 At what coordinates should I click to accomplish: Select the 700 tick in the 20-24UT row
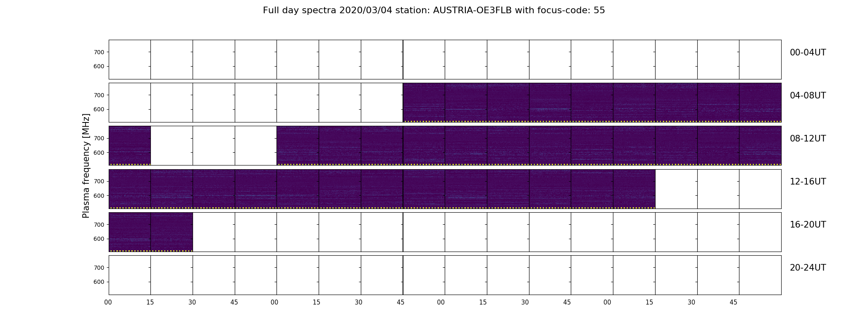pyautogui.click(x=99, y=268)
